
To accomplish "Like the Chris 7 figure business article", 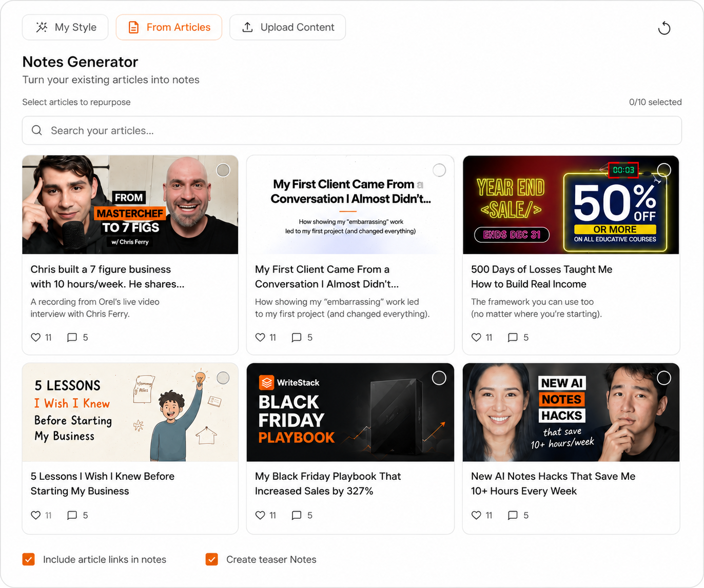I will 35,337.
